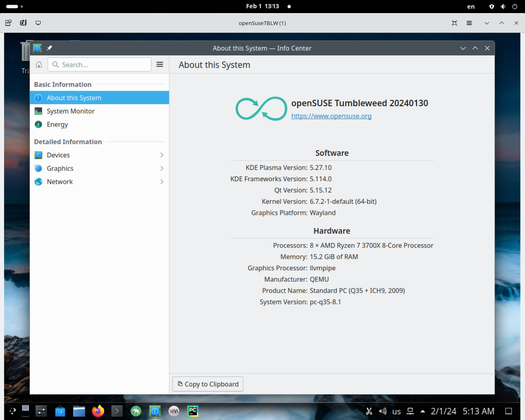Click the System Version value pc-q35-8.1
This screenshot has width=525, height=420.
pos(325,302)
